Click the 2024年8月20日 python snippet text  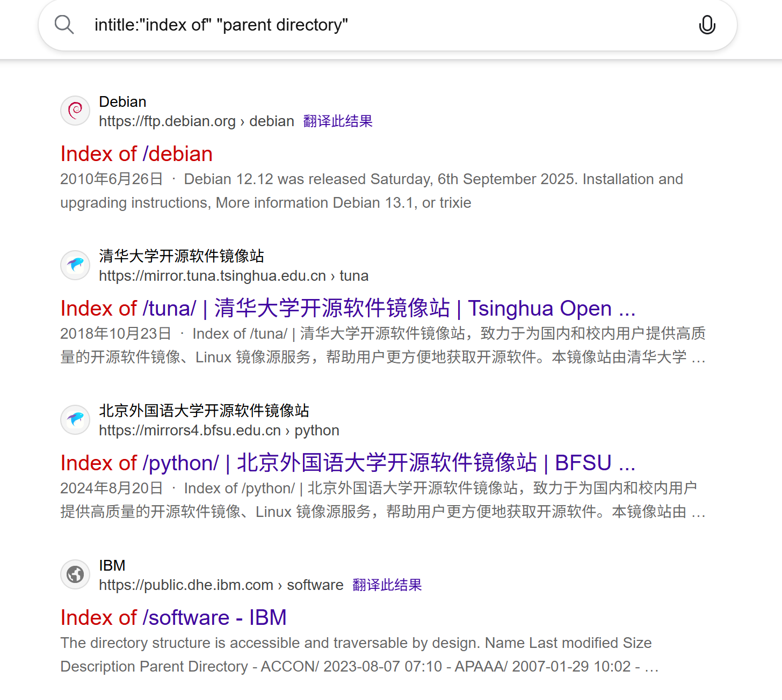click(x=383, y=500)
